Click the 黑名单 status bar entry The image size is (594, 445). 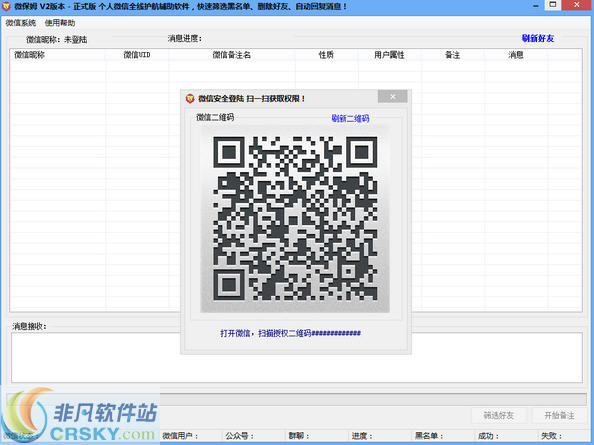429,436
